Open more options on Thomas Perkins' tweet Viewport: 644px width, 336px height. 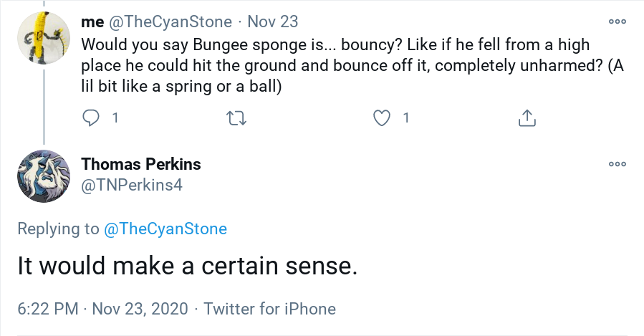click(x=617, y=163)
